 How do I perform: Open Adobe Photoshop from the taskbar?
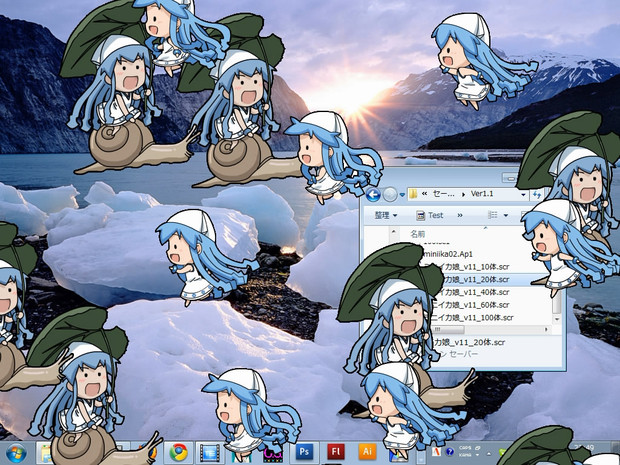304,452
